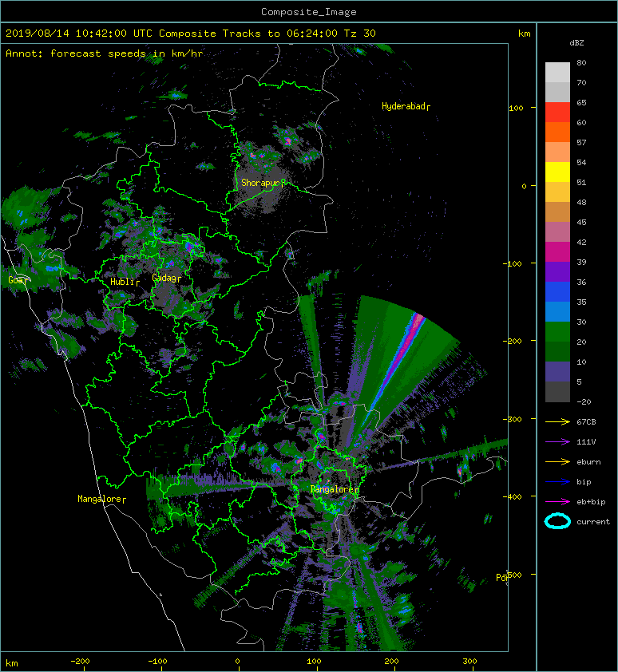Viewport: 618px width, 672px height.
Task: Click the 0 tick on right km axis
Action: pyautogui.click(x=524, y=186)
